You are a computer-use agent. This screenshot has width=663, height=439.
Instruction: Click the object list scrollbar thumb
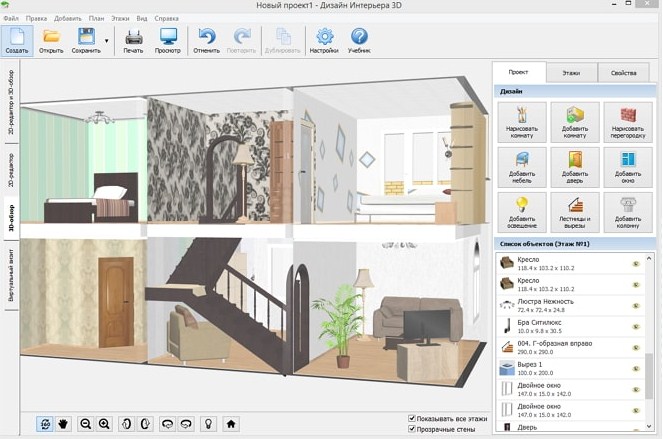[649, 376]
